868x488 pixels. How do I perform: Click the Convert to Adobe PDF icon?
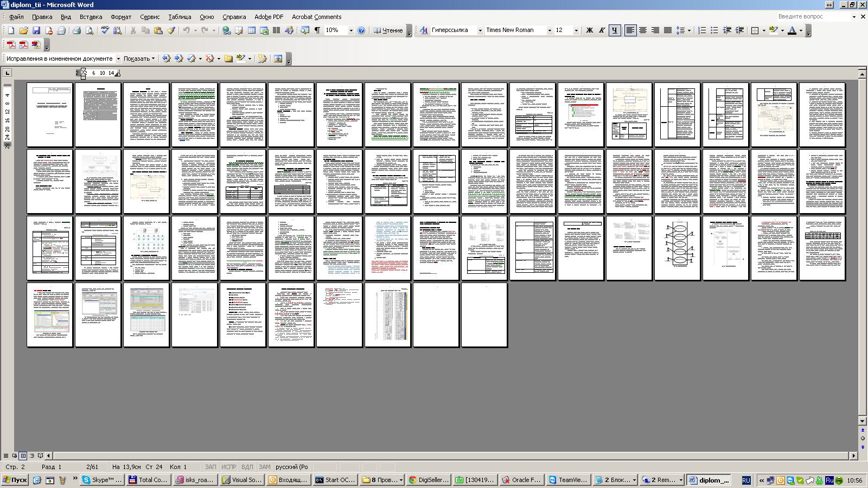[11, 44]
